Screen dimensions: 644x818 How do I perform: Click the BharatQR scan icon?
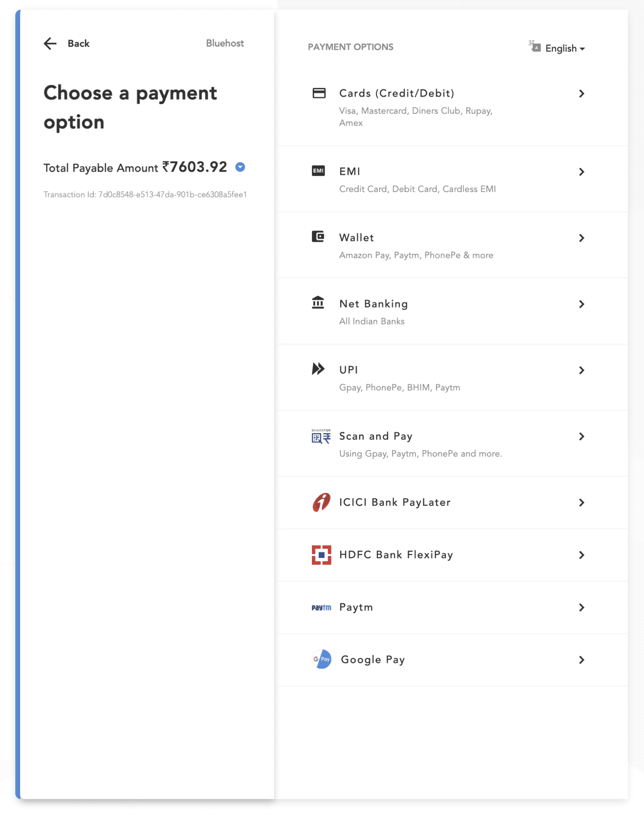pos(321,436)
